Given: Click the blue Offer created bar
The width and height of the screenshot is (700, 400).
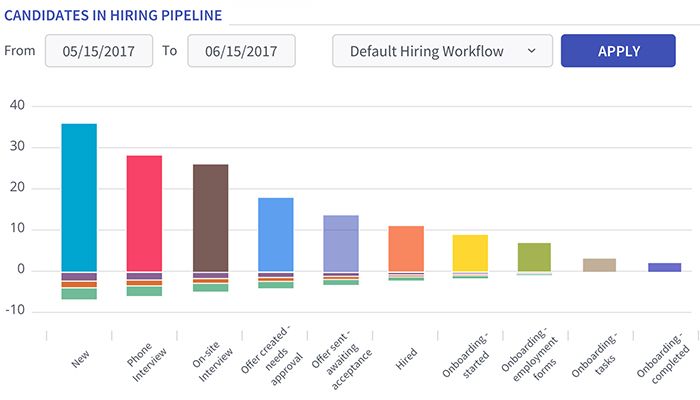Looking at the screenshot, I should (276, 234).
